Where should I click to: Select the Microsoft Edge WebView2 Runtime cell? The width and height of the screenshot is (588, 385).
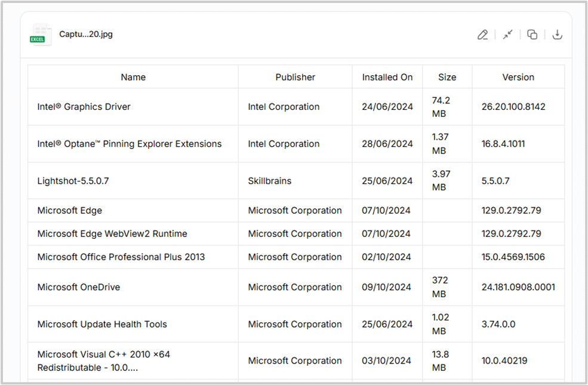tap(112, 233)
